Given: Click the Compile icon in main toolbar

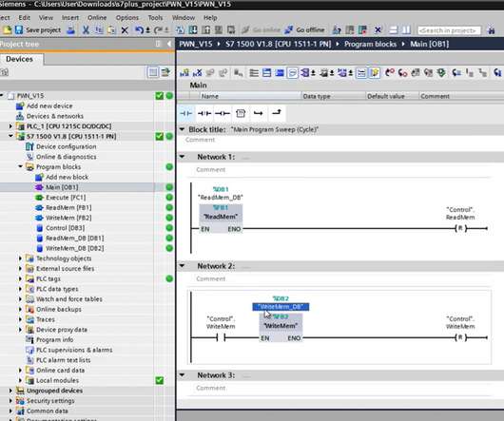Looking at the screenshot, I should click(180, 30).
